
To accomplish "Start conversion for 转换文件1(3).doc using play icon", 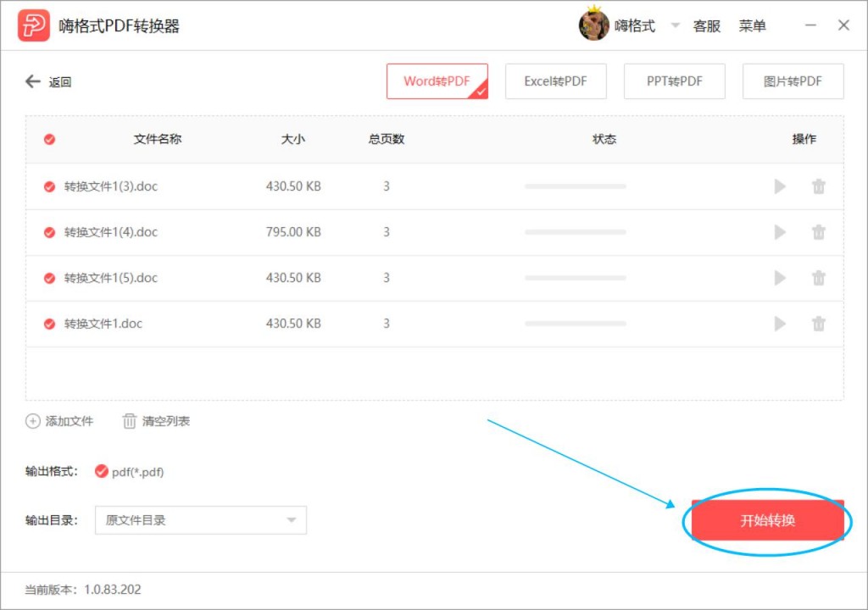I will (x=780, y=186).
